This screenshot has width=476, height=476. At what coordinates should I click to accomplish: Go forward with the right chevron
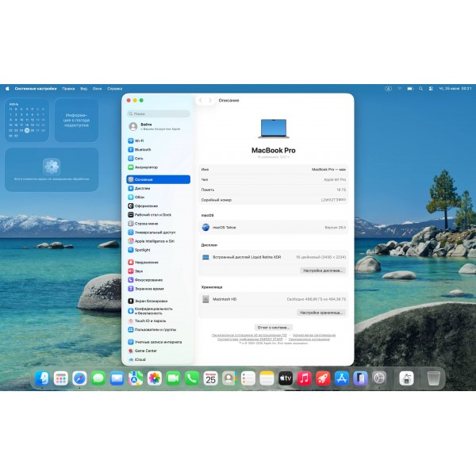point(210,100)
